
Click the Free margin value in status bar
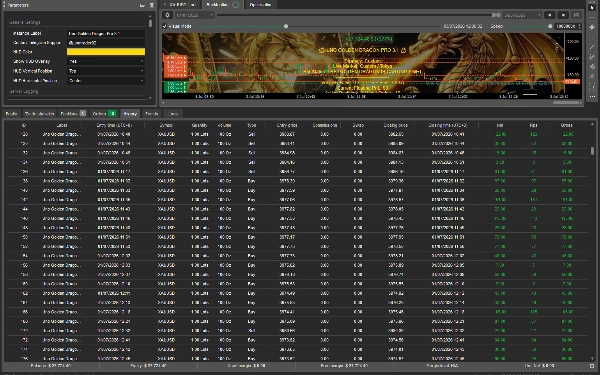click(x=344, y=366)
